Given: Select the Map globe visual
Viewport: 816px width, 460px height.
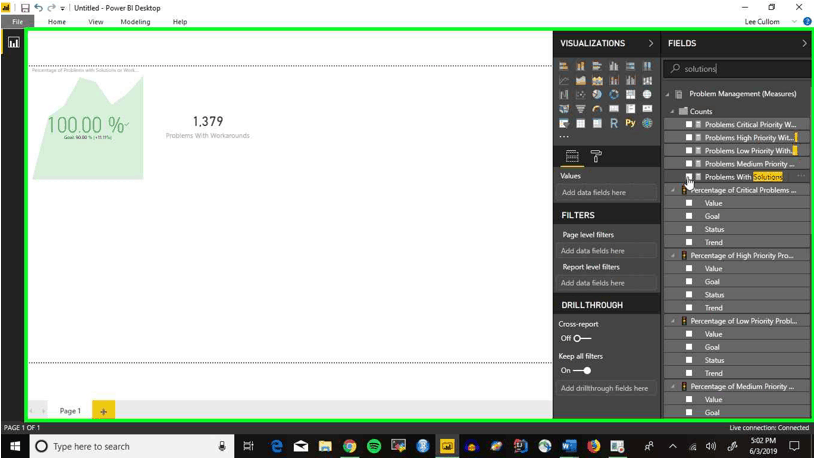Looking at the screenshot, I should coord(647,95).
